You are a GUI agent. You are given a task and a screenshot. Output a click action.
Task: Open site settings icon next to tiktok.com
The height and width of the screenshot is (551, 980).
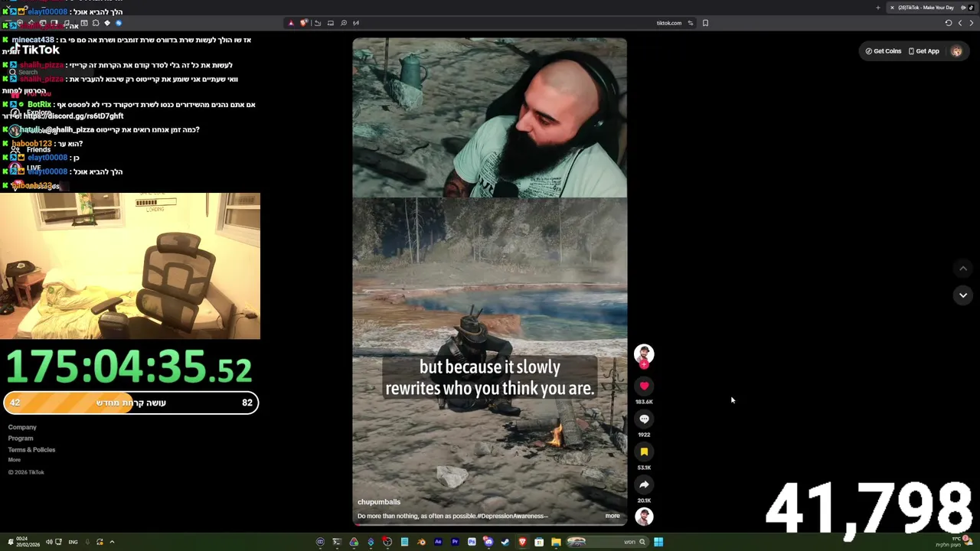point(690,23)
